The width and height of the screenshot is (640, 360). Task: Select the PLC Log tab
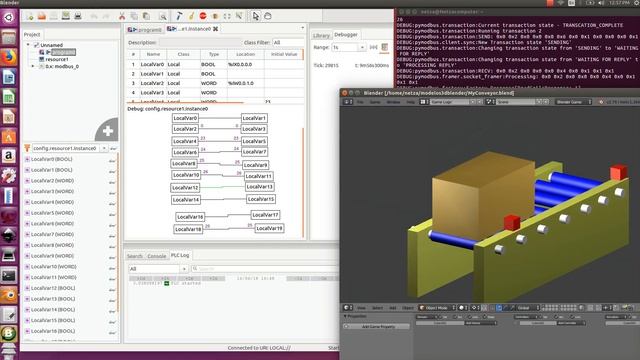pyautogui.click(x=180, y=255)
